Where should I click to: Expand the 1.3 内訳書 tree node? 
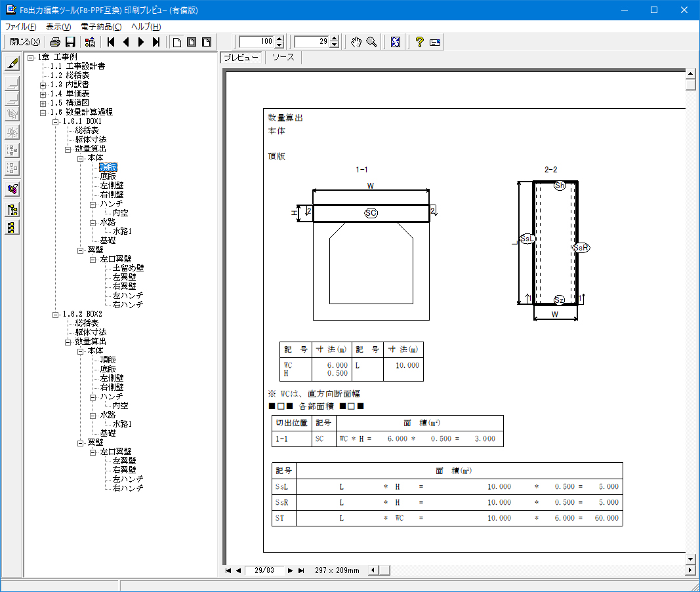(43, 85)
